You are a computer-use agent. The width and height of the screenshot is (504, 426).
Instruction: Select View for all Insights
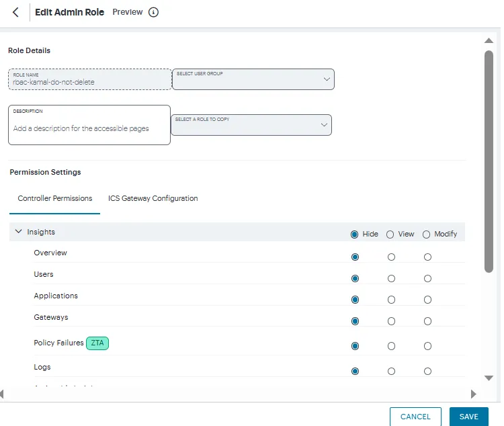tap(390, 235)
